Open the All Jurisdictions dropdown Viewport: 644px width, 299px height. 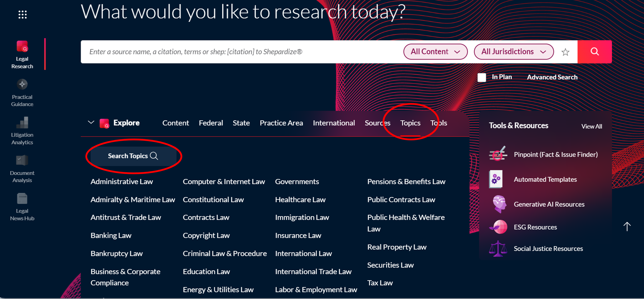pyautogui.click(x=514, y=52)
